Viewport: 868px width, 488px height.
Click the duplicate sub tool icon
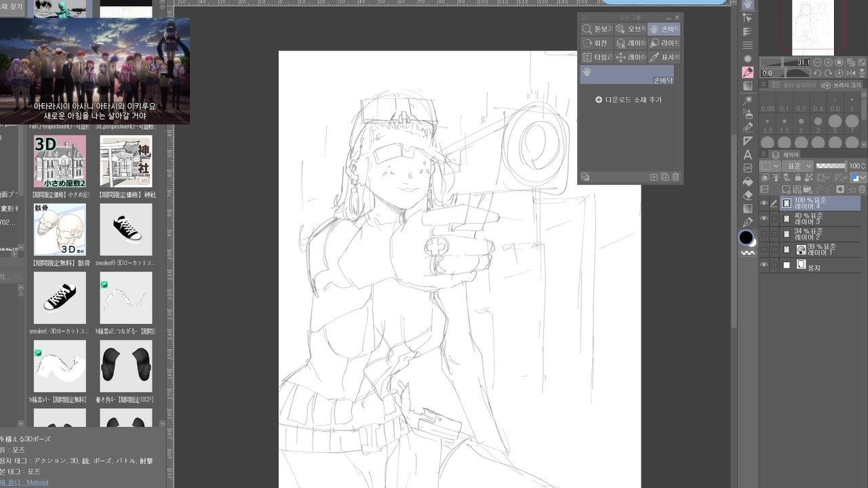pos(665,177)
